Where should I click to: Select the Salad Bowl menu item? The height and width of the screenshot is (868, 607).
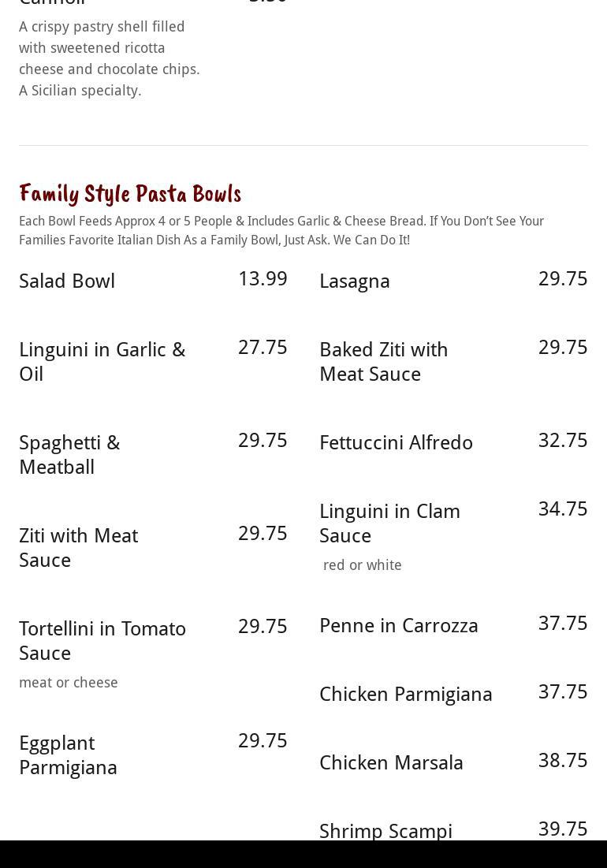click(67, 281)
